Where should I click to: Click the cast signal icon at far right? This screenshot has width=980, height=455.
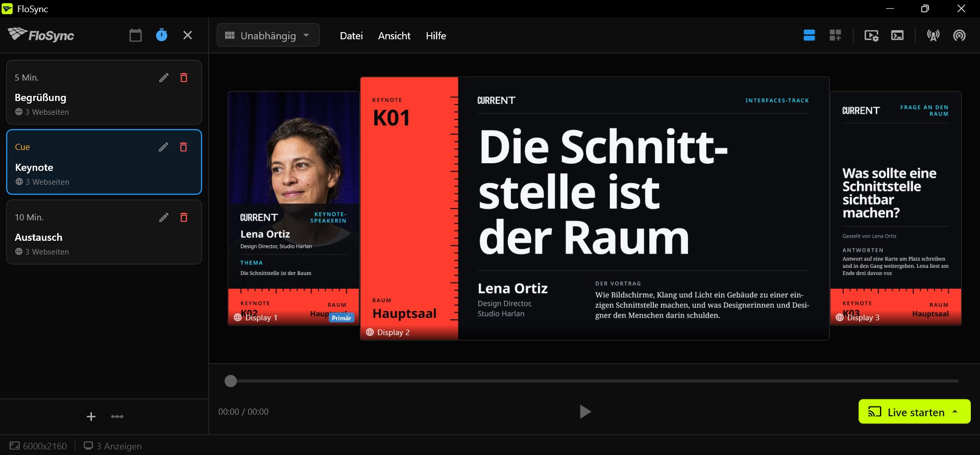click(x=960, y=35)
